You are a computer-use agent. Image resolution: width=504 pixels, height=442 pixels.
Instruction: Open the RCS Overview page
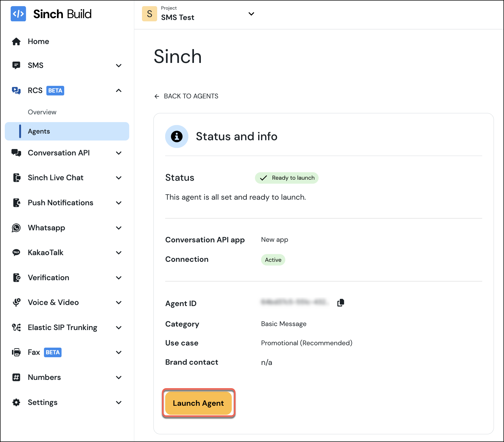pyautogui.click(x=42, y=112)
